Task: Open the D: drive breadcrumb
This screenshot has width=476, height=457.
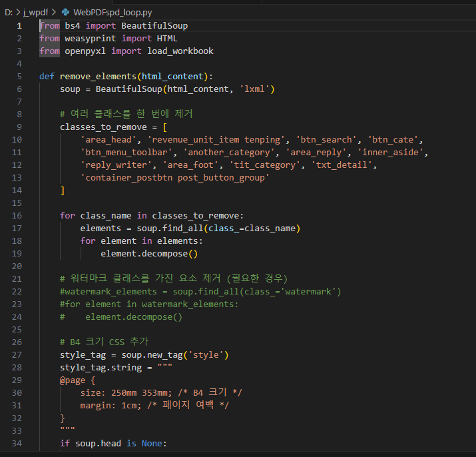Action: (9, 12)
